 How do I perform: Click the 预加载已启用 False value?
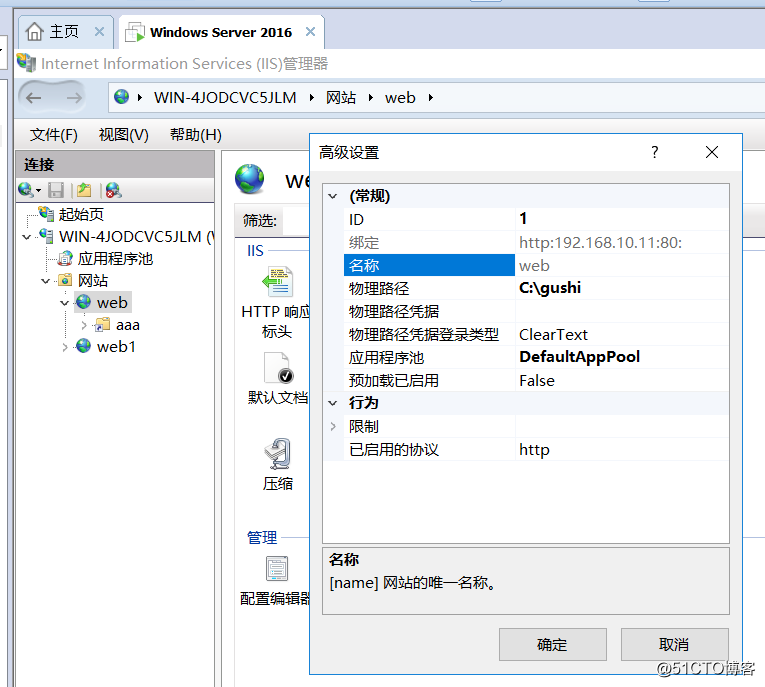click(x=537, y=381)
